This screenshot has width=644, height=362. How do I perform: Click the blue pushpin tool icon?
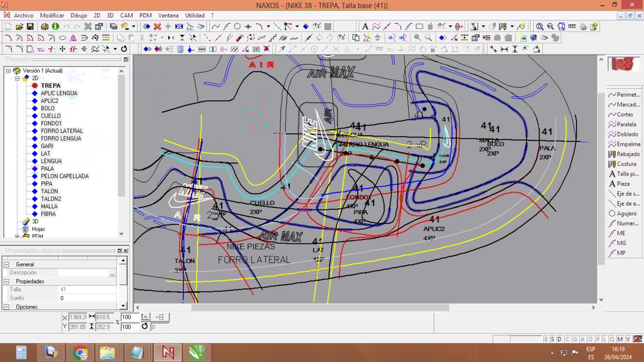click(282, 49)
